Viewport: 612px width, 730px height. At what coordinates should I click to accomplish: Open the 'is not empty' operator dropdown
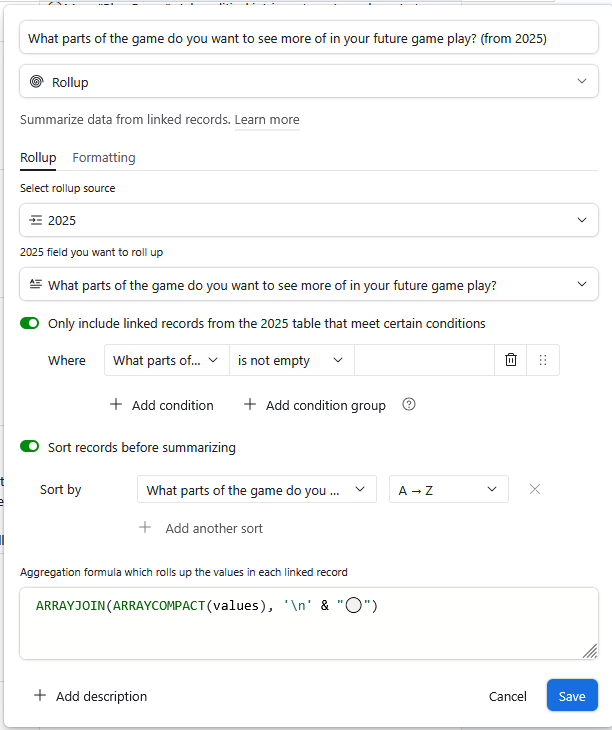[x=291, y=360]
